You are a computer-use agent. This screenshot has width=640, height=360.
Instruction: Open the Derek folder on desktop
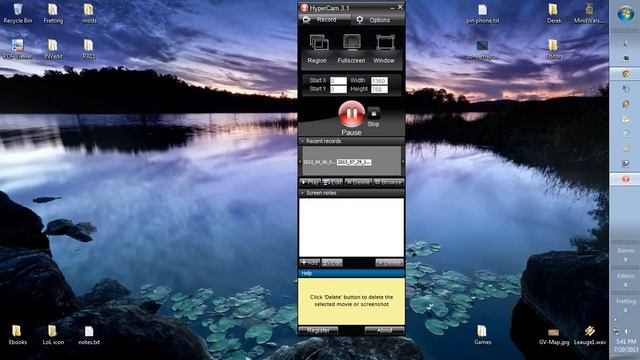pyautogui.click(x=553, y=13)
